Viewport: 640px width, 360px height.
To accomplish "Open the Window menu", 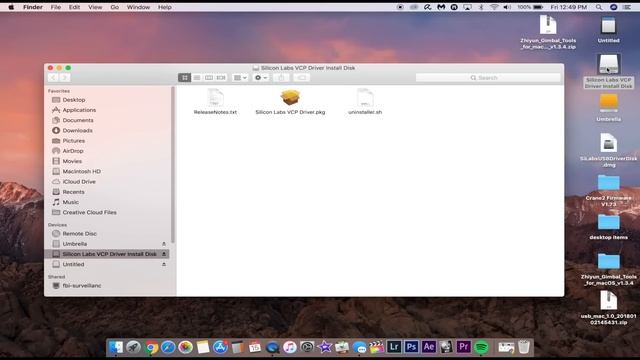I will 138,7.
